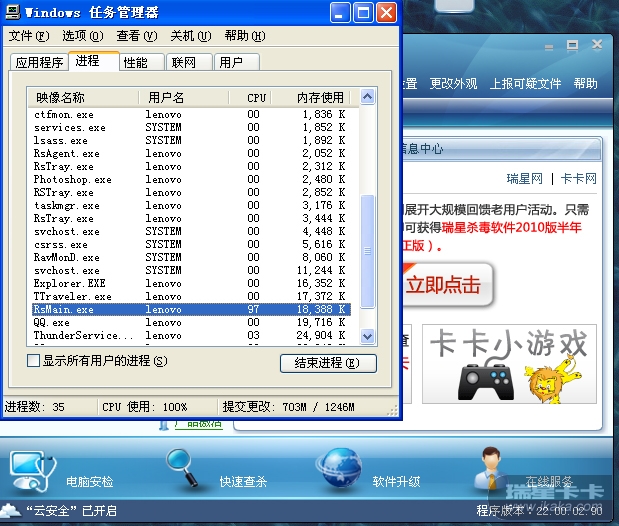Switch to the 性能 tab
The image size is (619, 526).
[141, 62]
